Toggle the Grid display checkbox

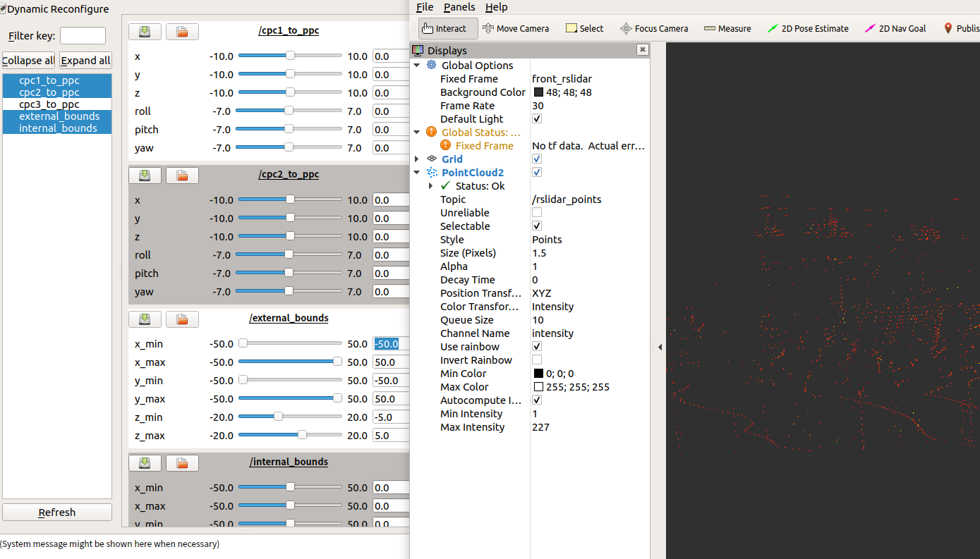tap(537, 159)
